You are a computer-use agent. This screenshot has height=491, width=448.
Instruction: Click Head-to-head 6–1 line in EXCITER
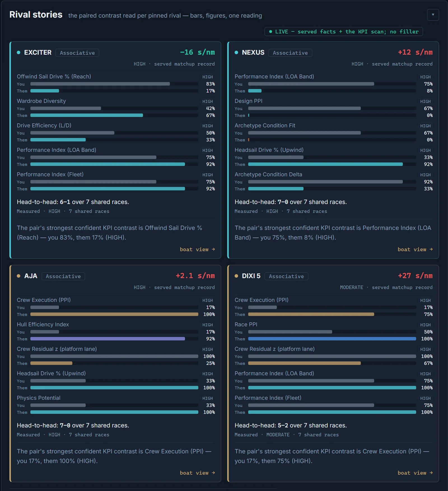coord(73,202)
